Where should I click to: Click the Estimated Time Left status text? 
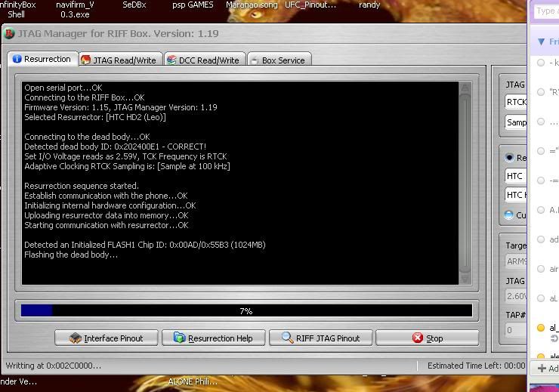click(x=477, y=366)
